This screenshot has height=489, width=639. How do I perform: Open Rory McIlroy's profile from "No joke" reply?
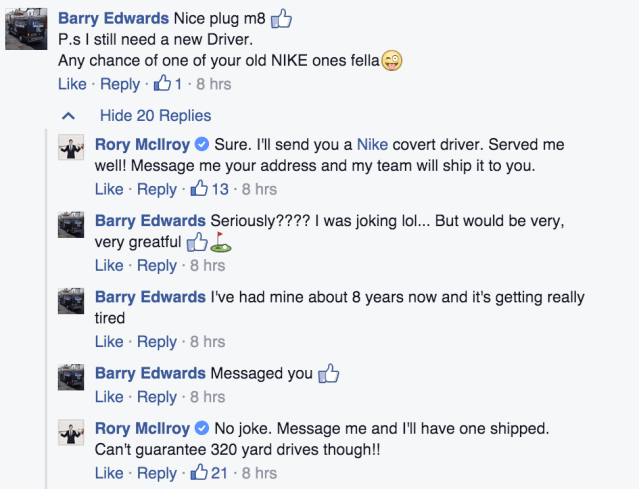143,429
